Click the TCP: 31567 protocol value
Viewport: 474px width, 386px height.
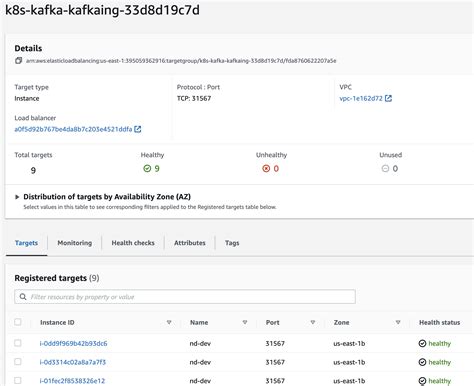tap(194, 98)
